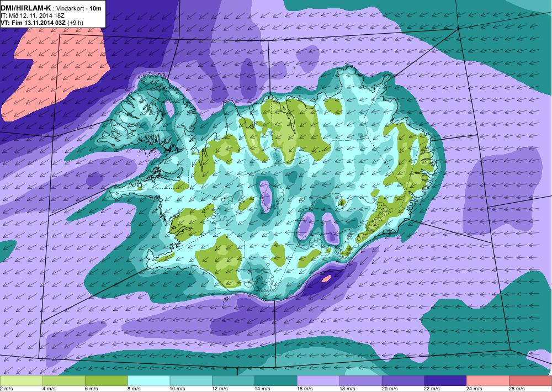Click the "10 m/s" legend label

coord(177,389)
